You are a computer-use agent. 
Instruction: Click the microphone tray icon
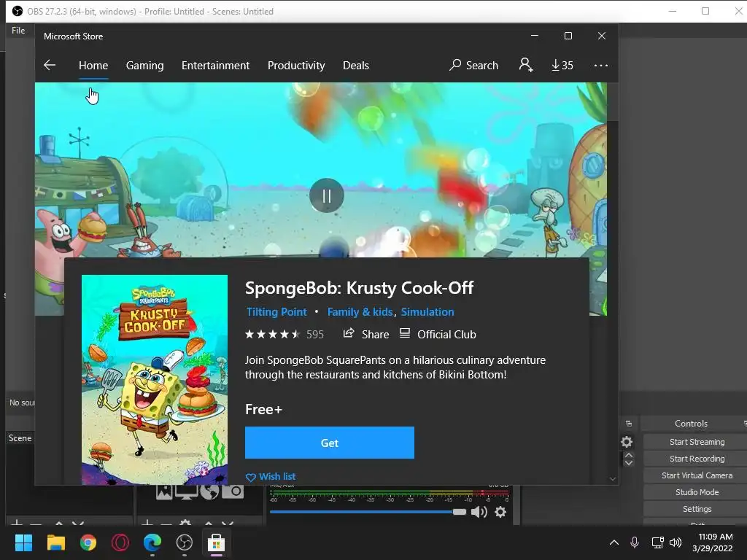point(635,542)
